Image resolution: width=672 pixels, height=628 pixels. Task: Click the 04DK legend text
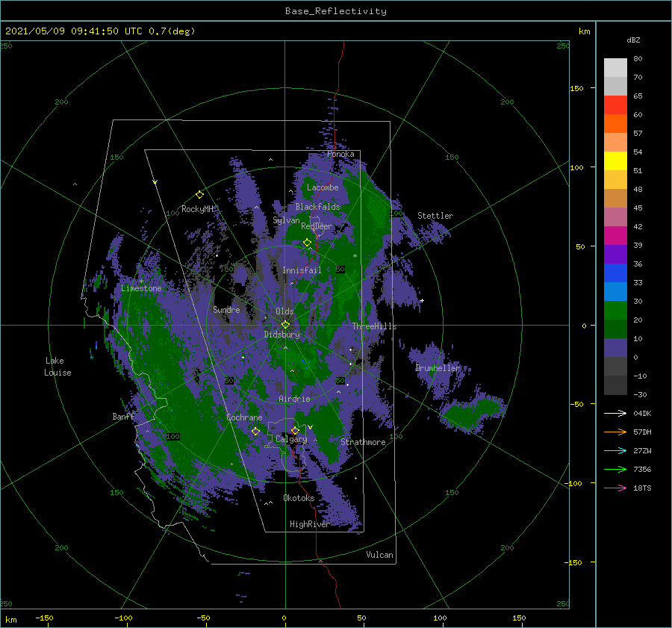[642, 413]
